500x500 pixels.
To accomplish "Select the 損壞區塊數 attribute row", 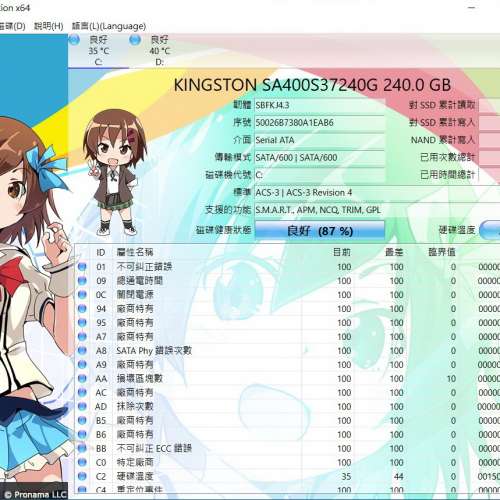I will click(287, 379).
